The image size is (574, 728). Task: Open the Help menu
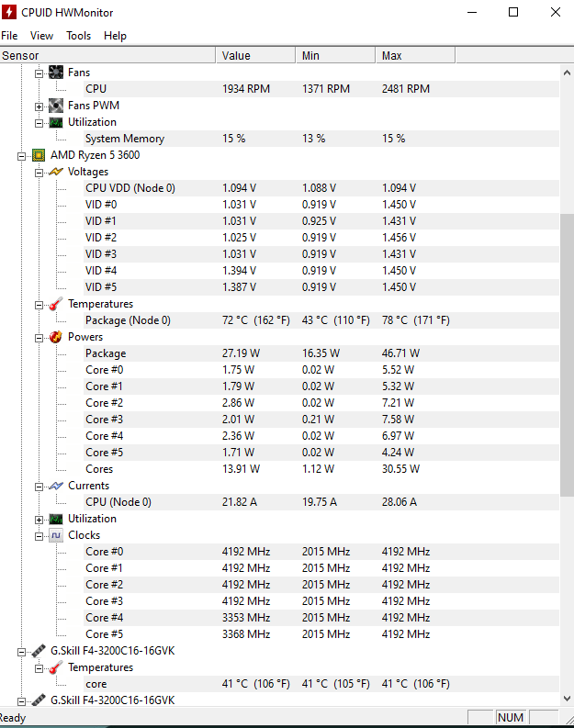[x=115, y=36]
